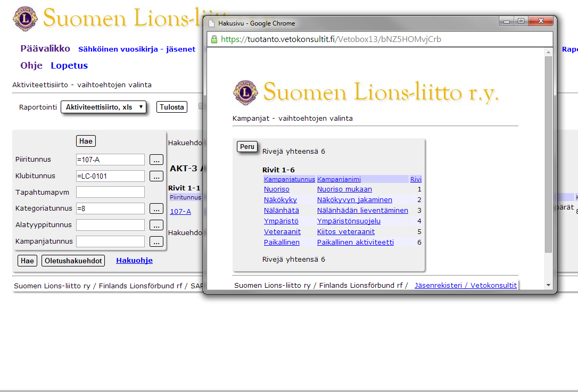
Task: Sort by the Kampanjatunnus column header
Action: click(290, 179)
